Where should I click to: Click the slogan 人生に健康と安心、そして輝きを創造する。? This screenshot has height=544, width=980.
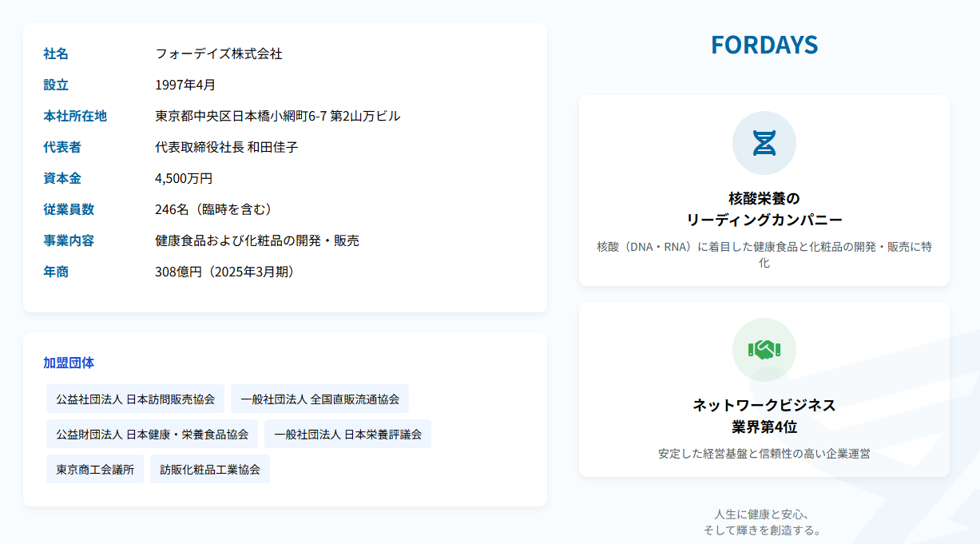pos(763,522)
